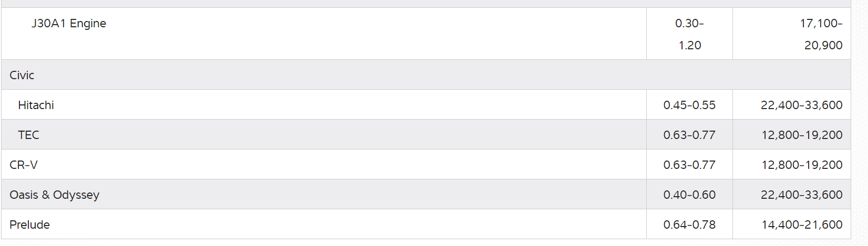This screenshot has height=246, width=868.
Task: Select the 0.30-1.20 value for J30A1 Engine
Action: [x=689, y=34]
